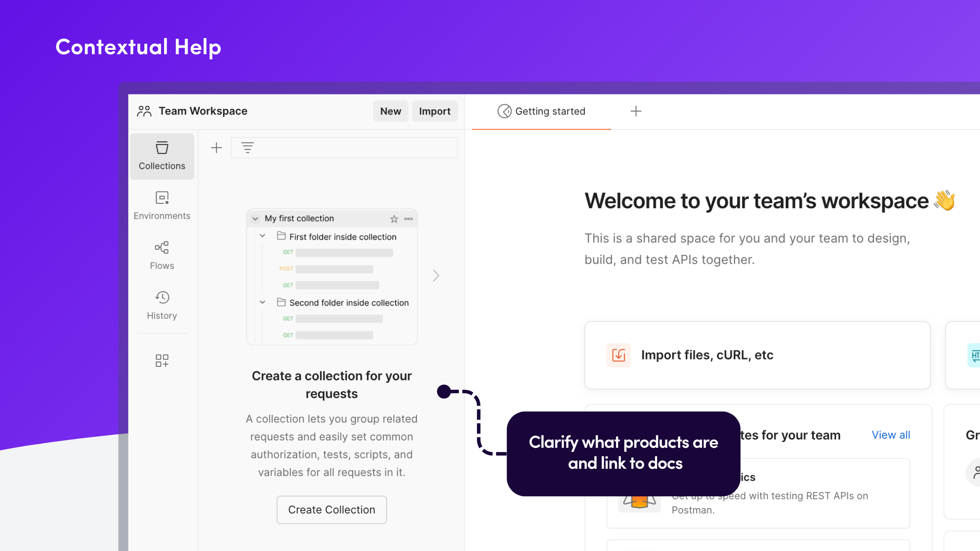980x551 pixels.
Task: Collapse First folder inside collection
Action: pos(262,236)
